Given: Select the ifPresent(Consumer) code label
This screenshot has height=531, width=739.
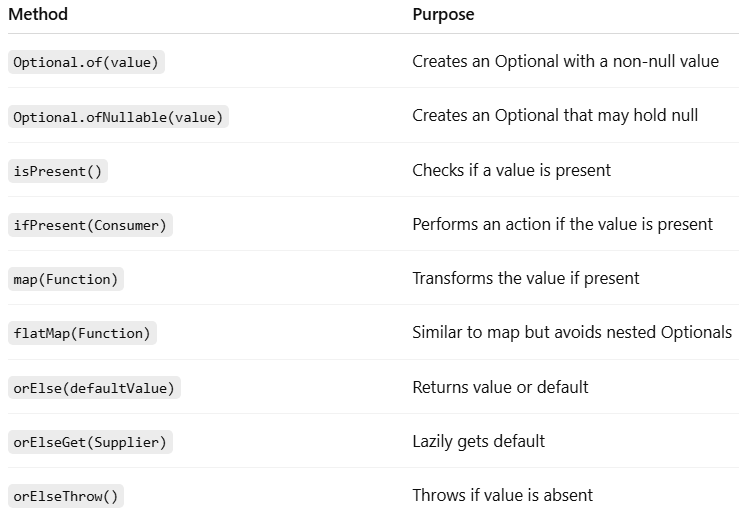Looking at the screenshot, I should (x=90, y=225).
